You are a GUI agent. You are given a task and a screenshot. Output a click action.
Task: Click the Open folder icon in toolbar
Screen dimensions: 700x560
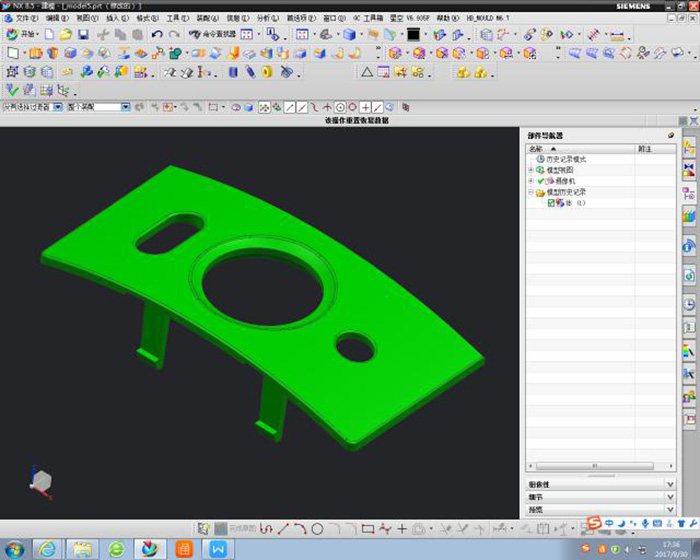(x=66, y=34)
